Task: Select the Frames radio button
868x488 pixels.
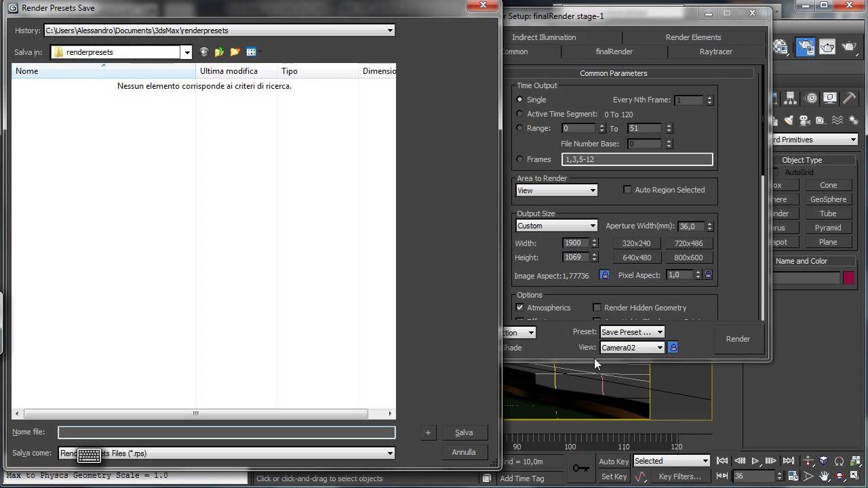Action: click(520, 159)
